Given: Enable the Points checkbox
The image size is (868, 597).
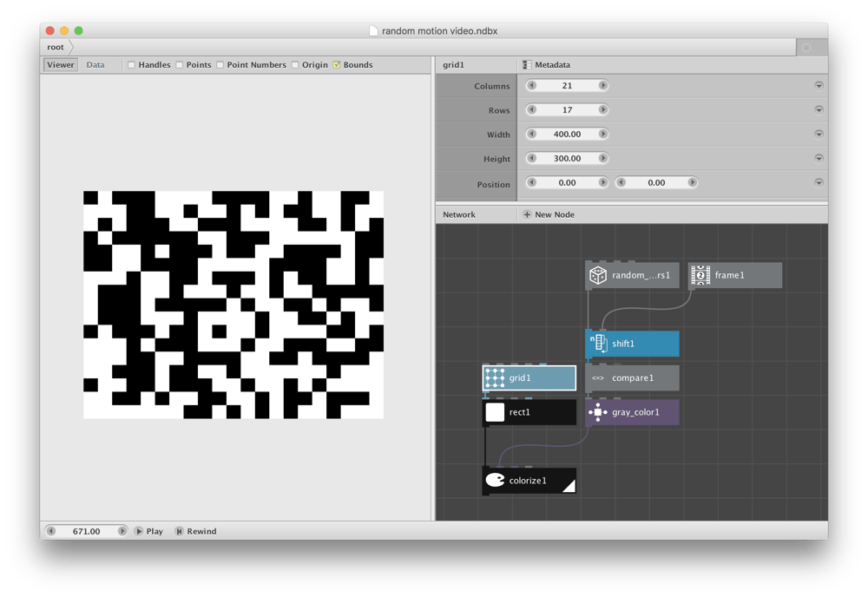Looking at the screenshot, I should [x=180, y=65].
